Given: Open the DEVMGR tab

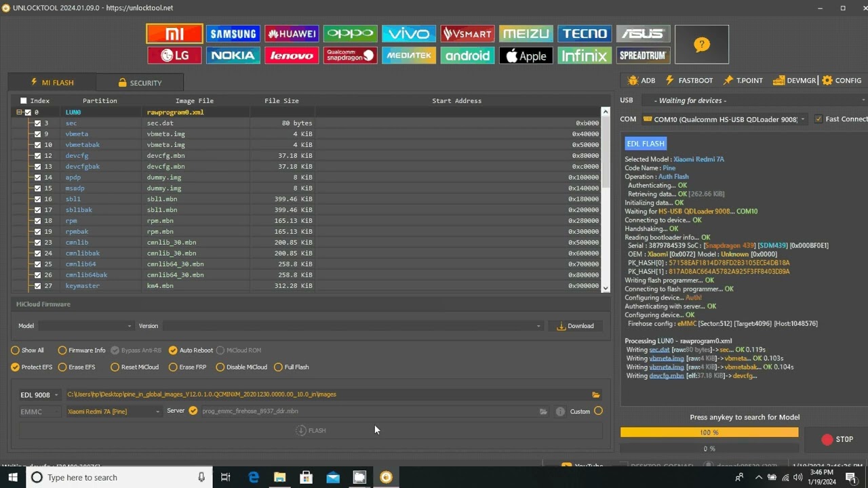Looking at the screenshot, I should tap(794, 81).
